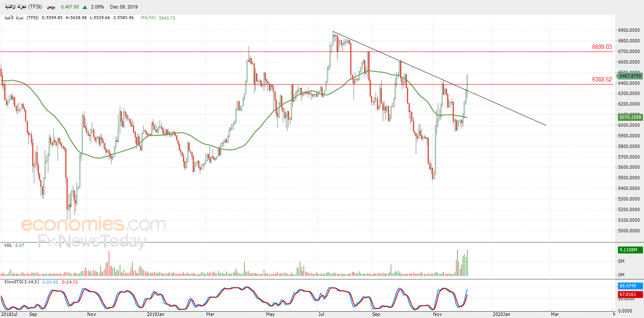Click the VOL panel label
644x318 pixels.
coord(8,245)
